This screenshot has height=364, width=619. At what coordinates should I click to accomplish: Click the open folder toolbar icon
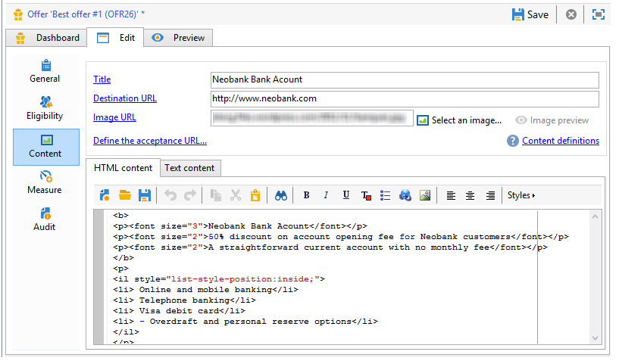point(125,195)
